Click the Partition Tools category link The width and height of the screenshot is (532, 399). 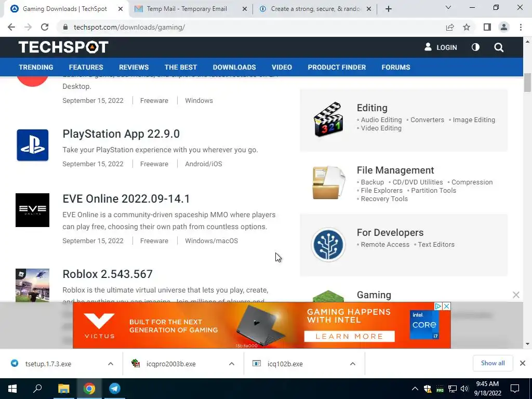433,190
